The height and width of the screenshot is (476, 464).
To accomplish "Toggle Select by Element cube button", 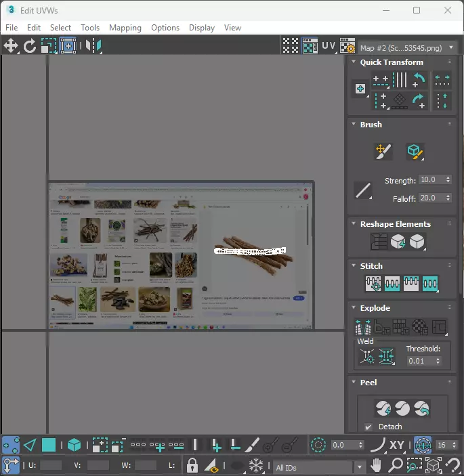I will tap(74, 445).
